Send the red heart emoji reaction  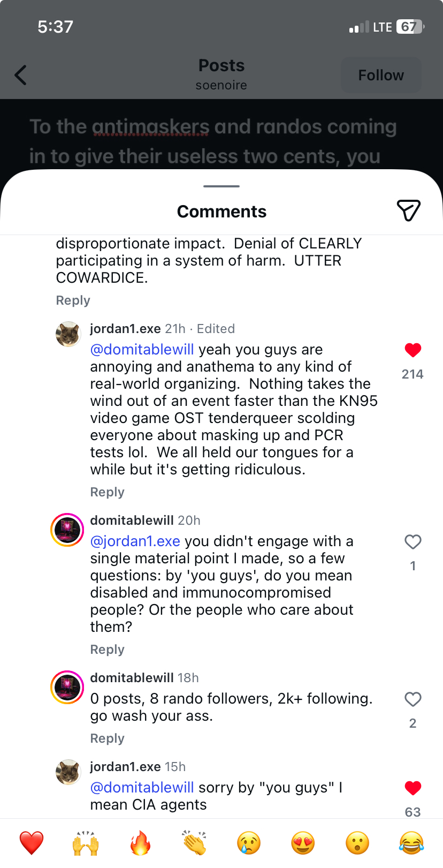(x=32, y=843)
